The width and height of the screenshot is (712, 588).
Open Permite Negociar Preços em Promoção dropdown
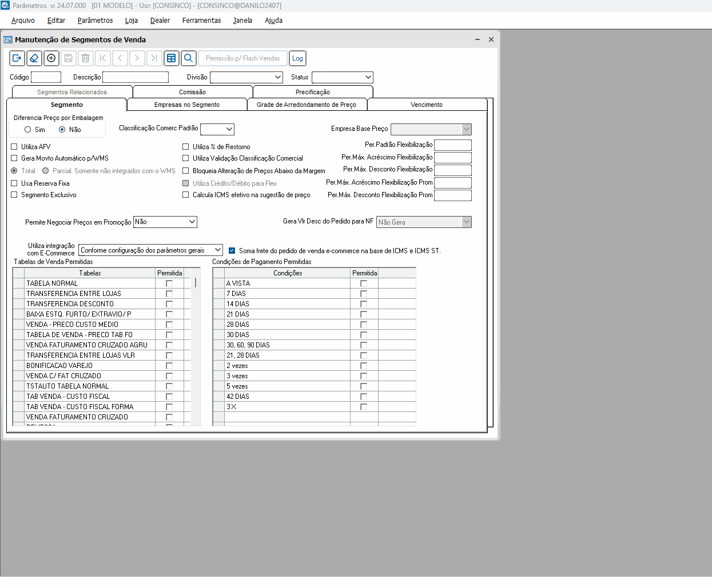pos(165,222)
